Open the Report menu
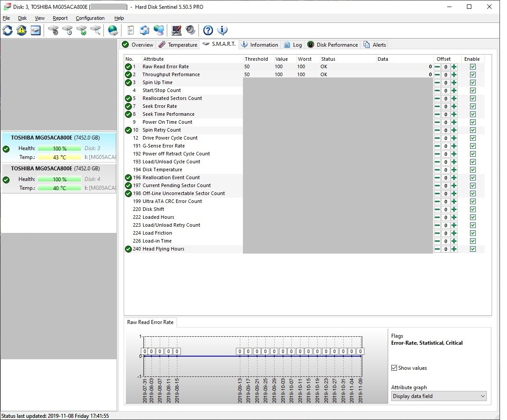The width and height of the screenshot is (507, 420). click(60, 18)
